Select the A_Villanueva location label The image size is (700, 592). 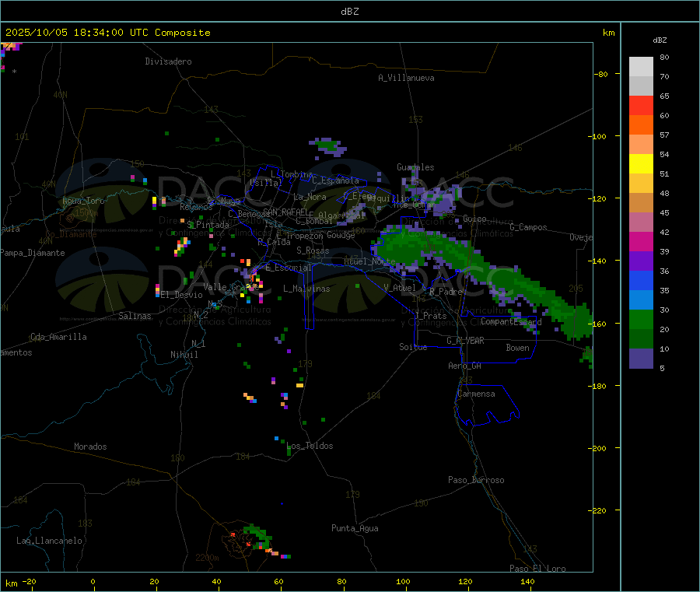pos(406,78)
